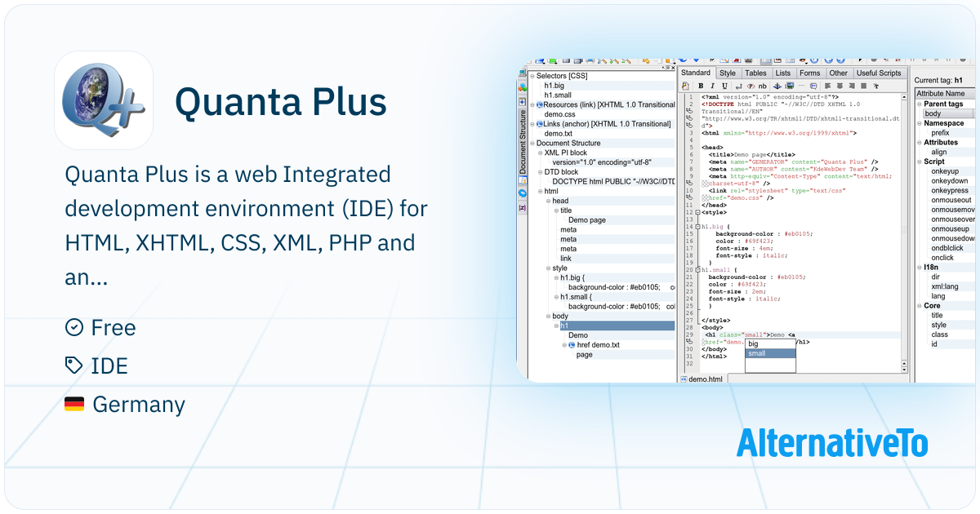This screenshot has height=514, width=980.
Task: Choose 'small' from the autocomplete popup
Action: pyautogui.click(x=770, y=353)
